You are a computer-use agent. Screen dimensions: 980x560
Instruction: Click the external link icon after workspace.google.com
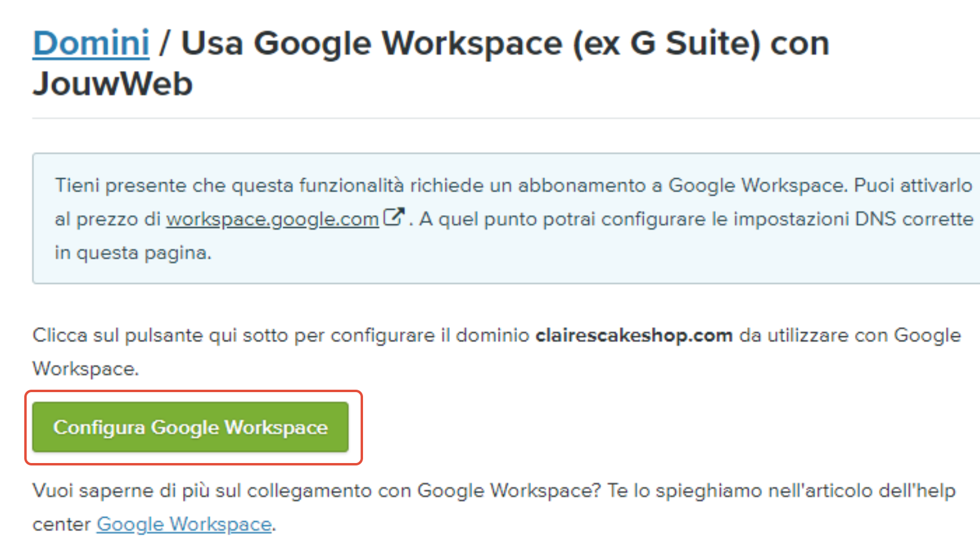click(x=393, y=217)
